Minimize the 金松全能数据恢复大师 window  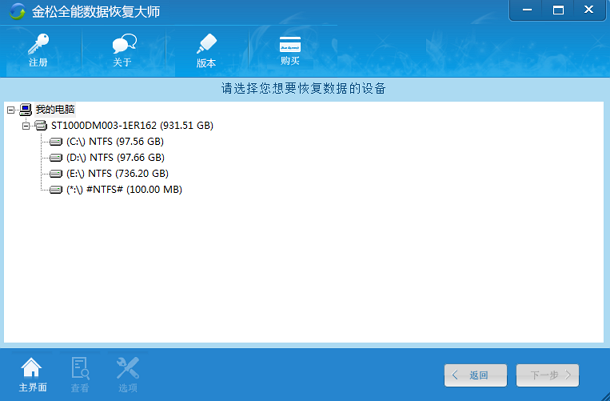tap(527, 10)
